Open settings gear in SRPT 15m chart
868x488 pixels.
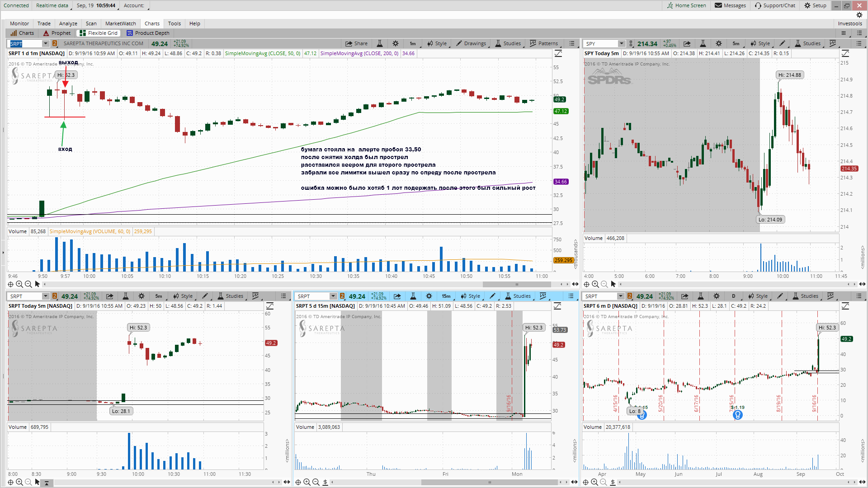pyautogui.click(x=429, y=296)
